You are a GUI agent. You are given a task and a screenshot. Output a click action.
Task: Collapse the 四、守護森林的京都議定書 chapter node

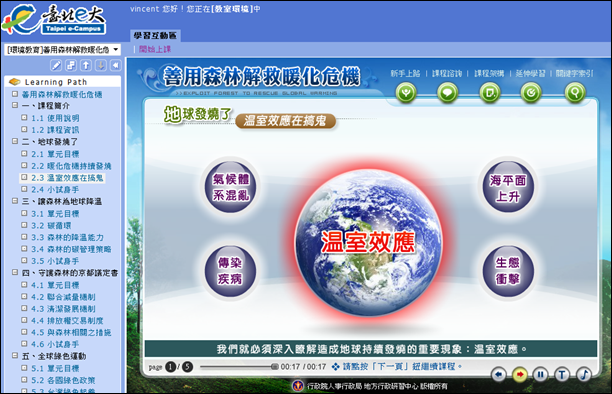tap(15, 273)
